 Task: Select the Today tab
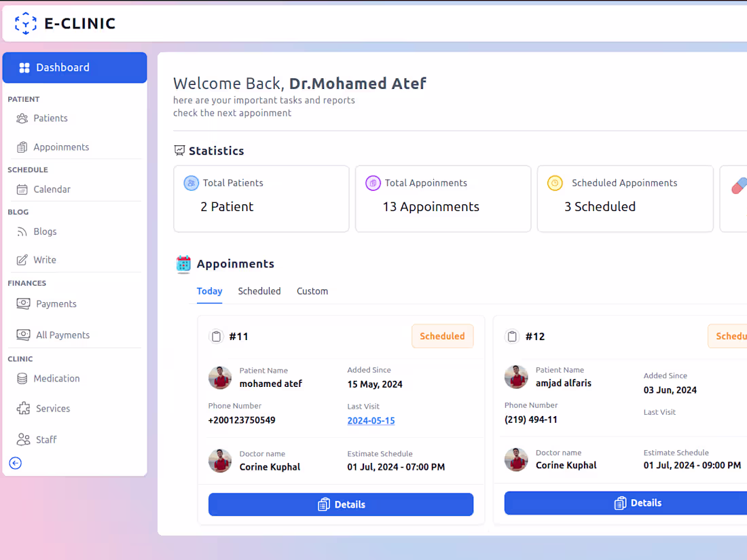pyautogui.click(x=209, y=291)
